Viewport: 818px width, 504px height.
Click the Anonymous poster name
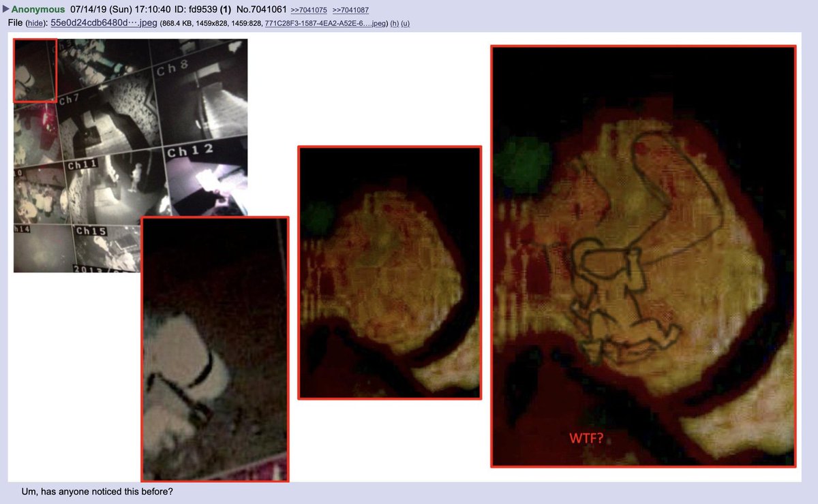coord(38,10)
